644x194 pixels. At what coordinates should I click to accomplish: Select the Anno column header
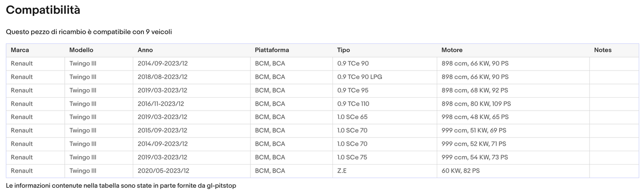pos(145,50)
